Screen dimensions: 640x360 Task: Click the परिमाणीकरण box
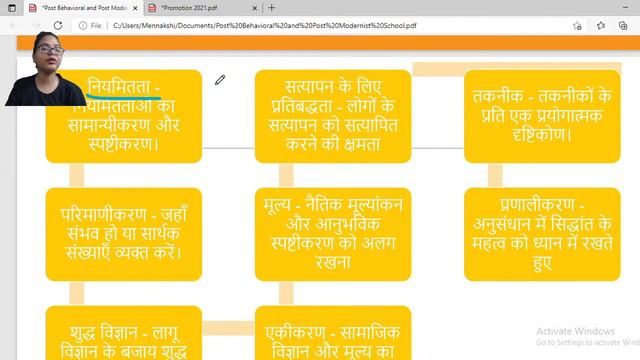pos(124,234)
